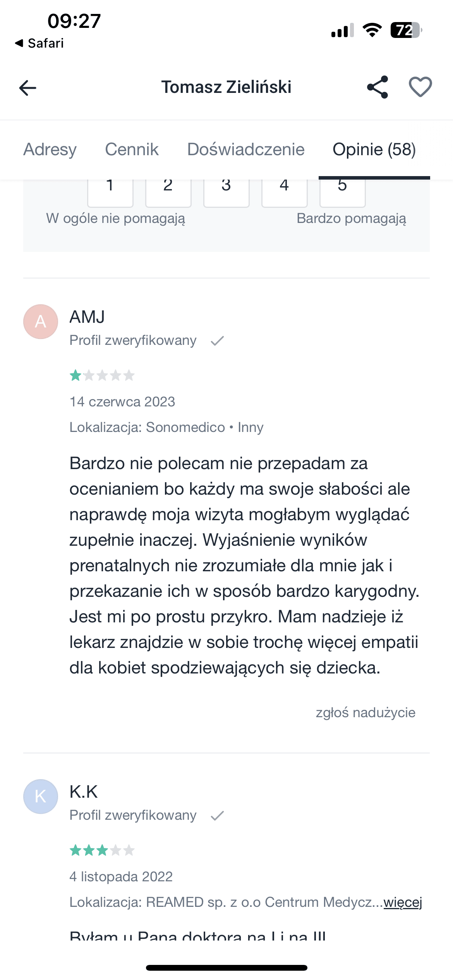Select rating option 5

coord(343,192)
